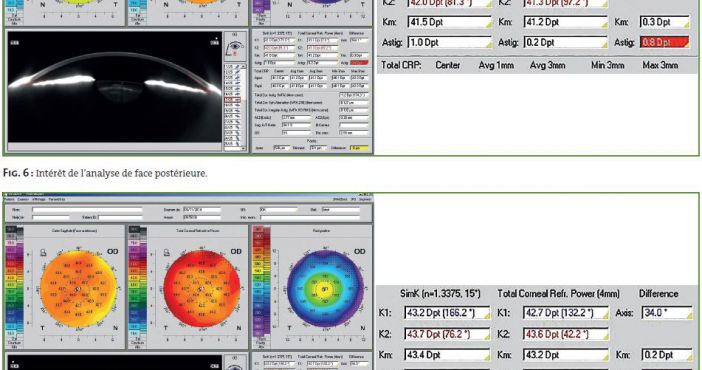This screenshot has height=370, width=702.
Task: Click the Astig 1.0 Dpt field
Action: tap(449, 42)
